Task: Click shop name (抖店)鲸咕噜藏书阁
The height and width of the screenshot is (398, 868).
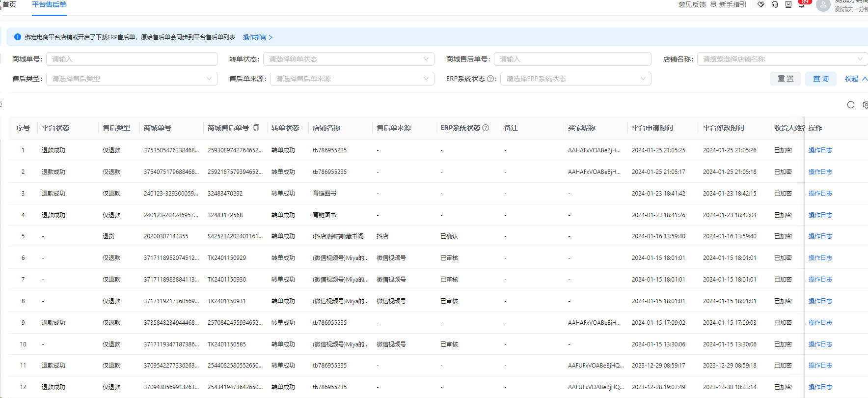Action: pyautogui.click(x=338, y=236)
